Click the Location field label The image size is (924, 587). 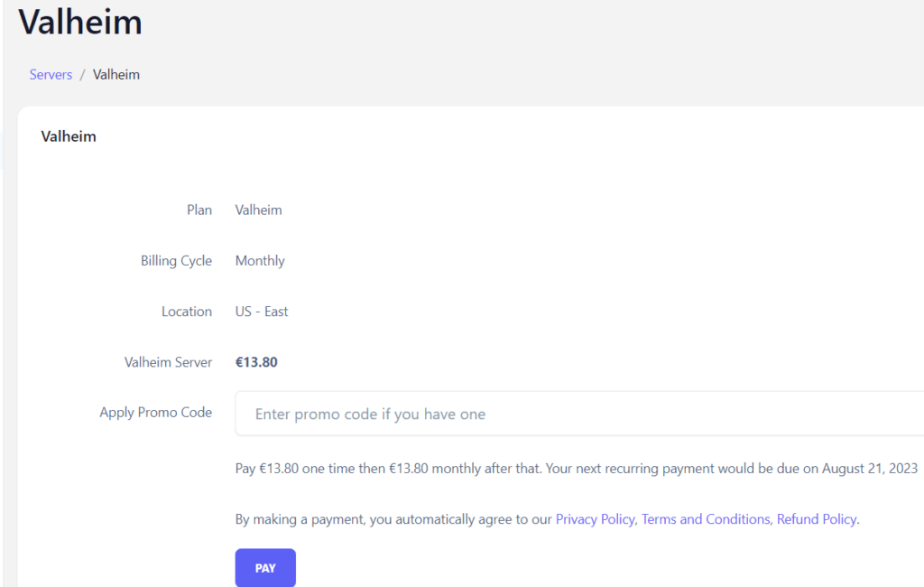pyautogui.click(x=187, y=312)
